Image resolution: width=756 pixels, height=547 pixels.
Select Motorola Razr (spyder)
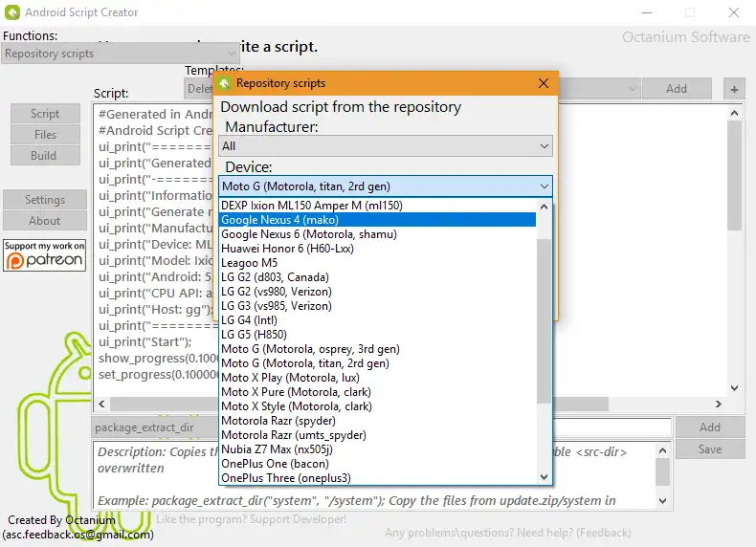377,421
